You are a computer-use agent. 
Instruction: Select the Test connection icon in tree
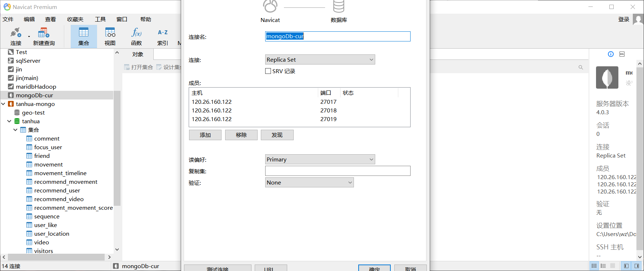pyautogui.click(x=11, y=52)
